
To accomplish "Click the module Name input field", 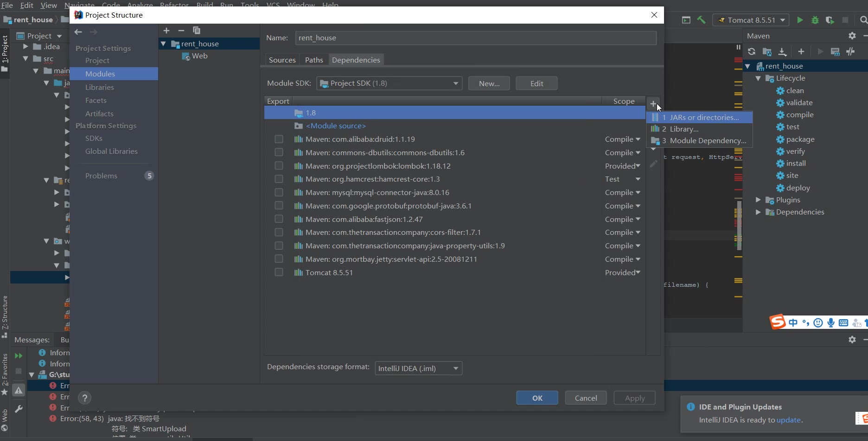I will (476, 38).
